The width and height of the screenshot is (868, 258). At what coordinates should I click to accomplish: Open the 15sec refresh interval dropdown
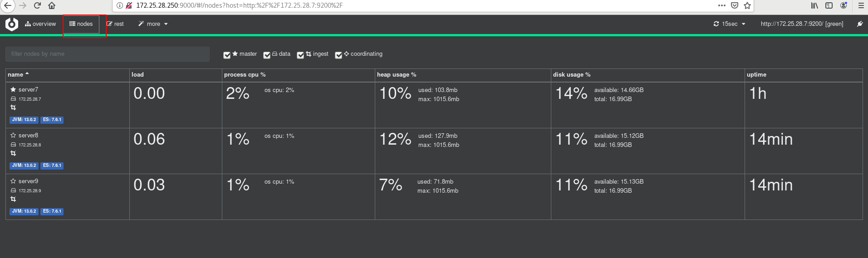(x=729, y=24)
